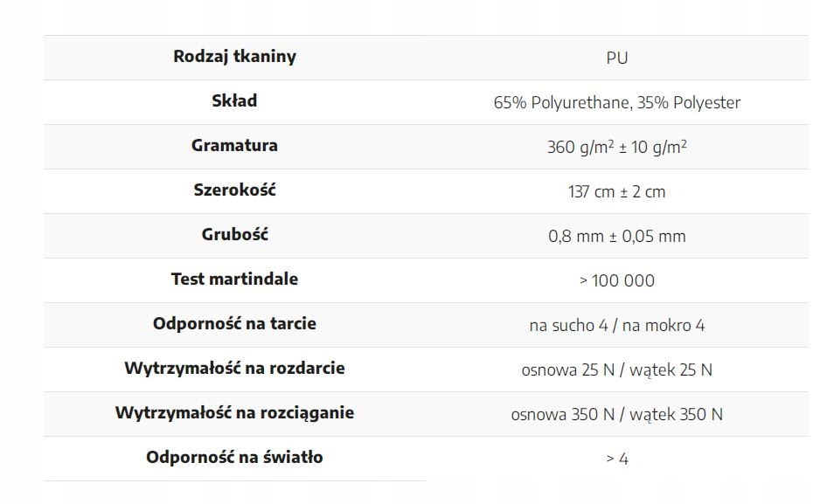827x504 pixels.
Task: Select 'osnowa 25 N / wątek 25 N' value
Action: pyautogui.click(x=616, y=370)
